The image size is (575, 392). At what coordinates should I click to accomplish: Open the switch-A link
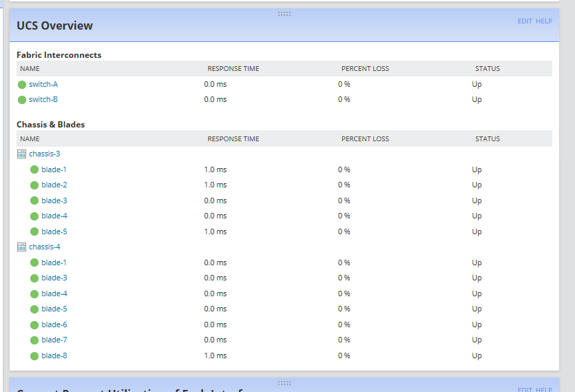coord(43,85)
